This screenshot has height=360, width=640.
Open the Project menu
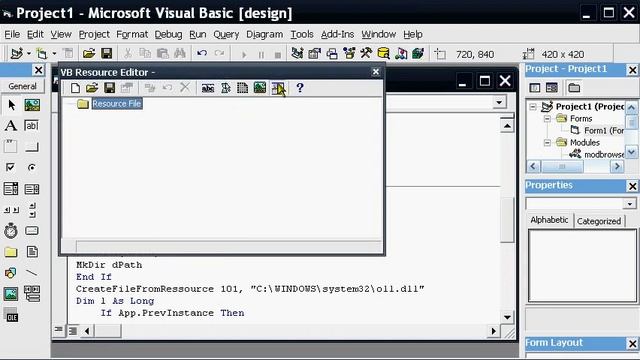[94, 34]
